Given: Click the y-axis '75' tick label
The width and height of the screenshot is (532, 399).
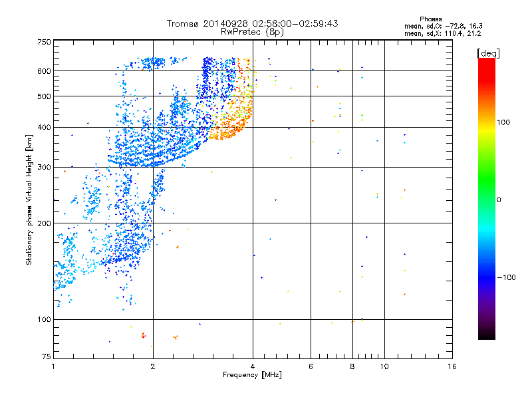Looking at the screenshot, I should point(47,356).
